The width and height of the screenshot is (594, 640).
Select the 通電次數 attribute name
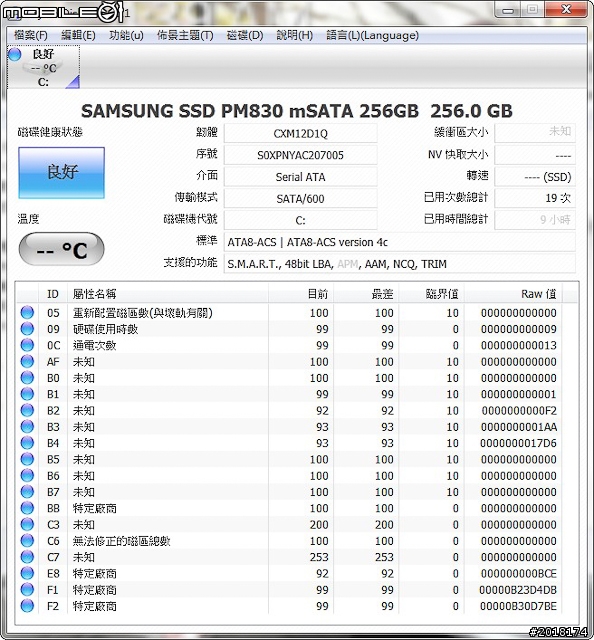[x=94, y=346]
